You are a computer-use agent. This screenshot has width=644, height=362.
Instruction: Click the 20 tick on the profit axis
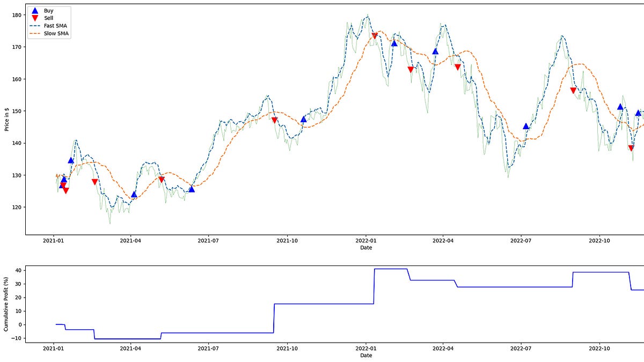18,298
